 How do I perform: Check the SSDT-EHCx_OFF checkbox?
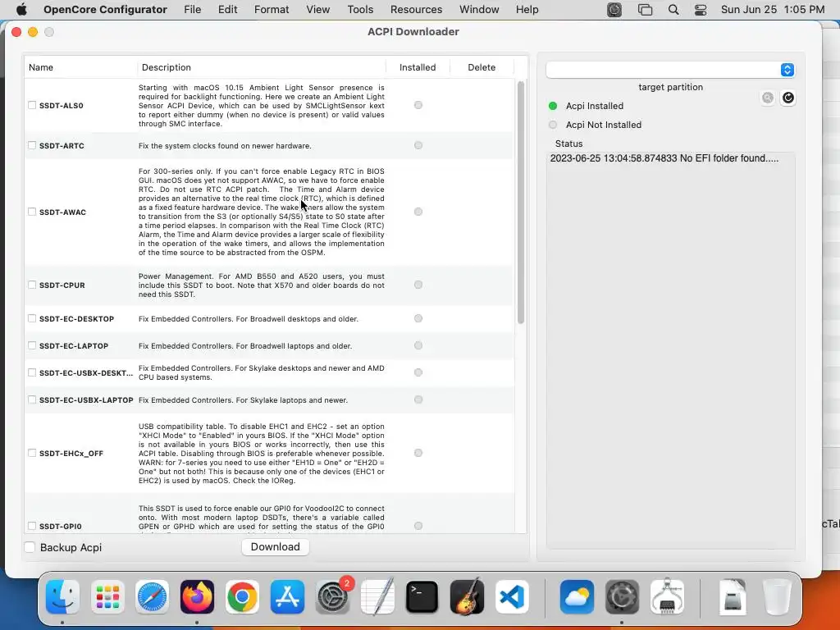point(32,453)
